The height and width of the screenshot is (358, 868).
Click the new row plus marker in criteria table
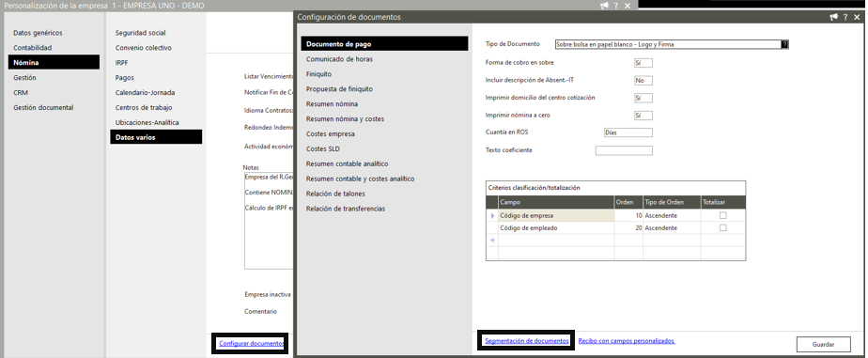(492, 241)
